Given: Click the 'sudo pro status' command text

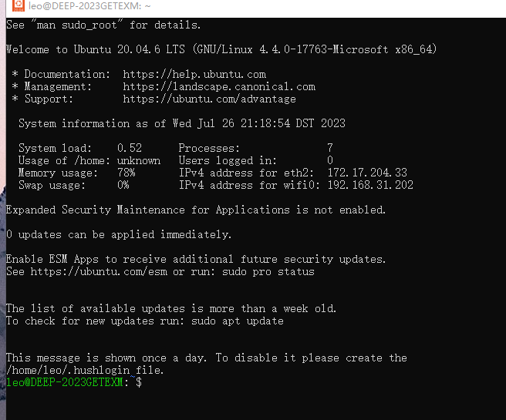Looking at the screenshot, I should pyautogui.click(x=268, y=272).
